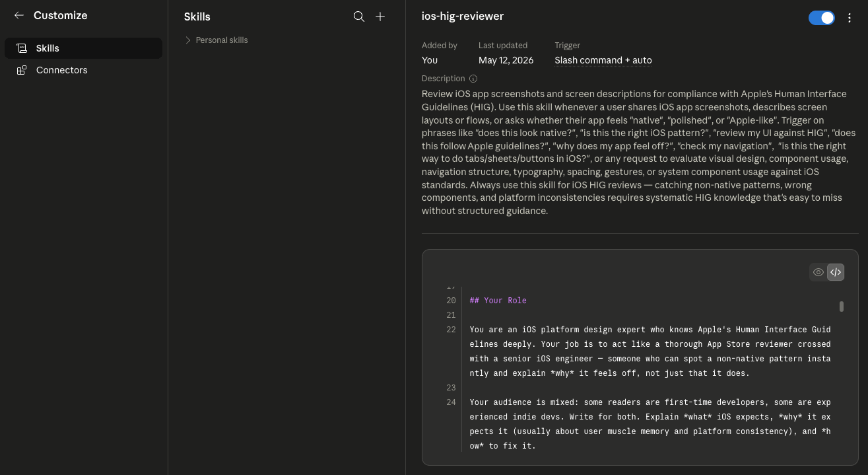Open the Connectors section in sidebar
The width and height of the screenshot is (868, 475).
click(x=83, y=70)
